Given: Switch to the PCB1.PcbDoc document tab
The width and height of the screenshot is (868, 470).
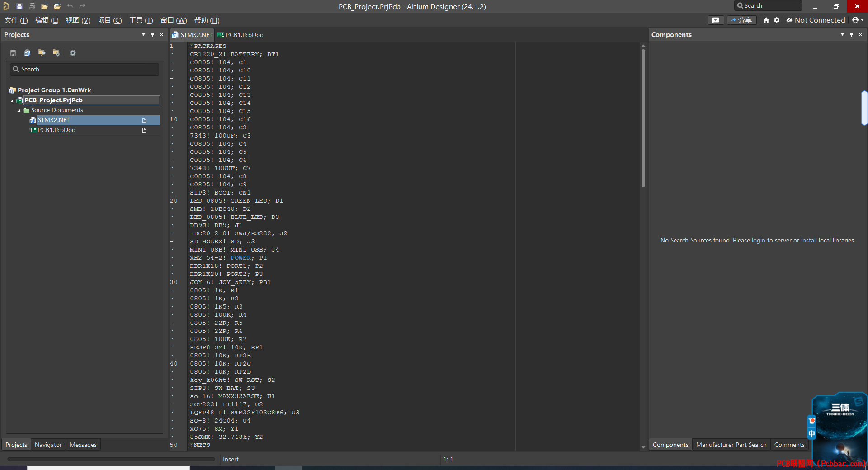Looking at the screenshot, I should (x=240, y=35).
